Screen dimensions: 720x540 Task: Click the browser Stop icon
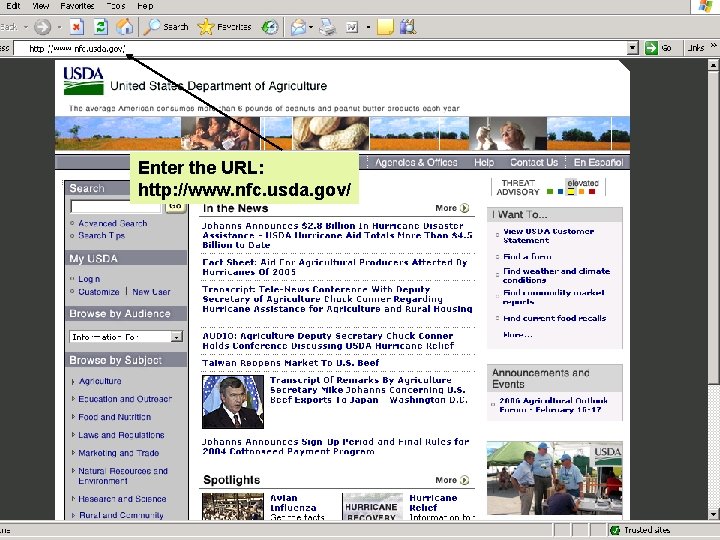(x=77, y=27)
